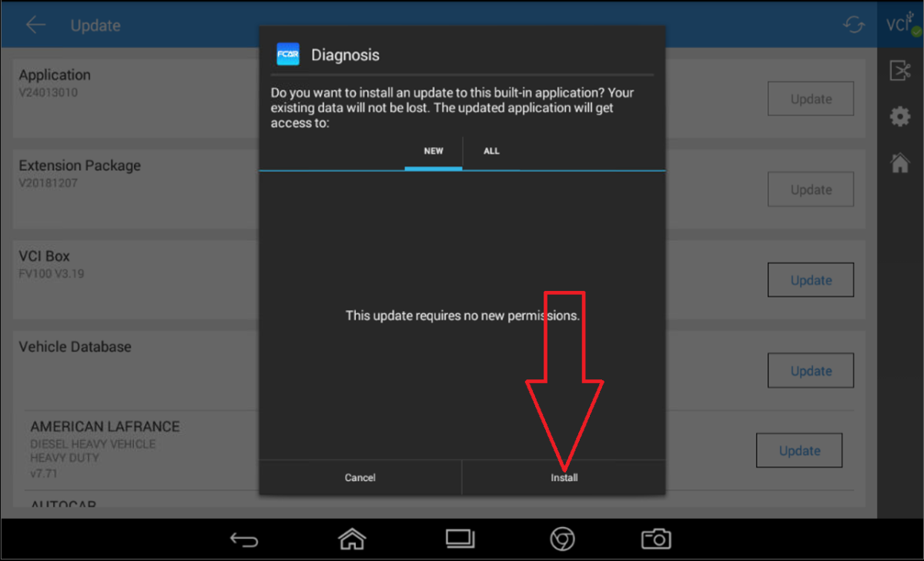Tap the camera screenshot icon
924x561 pixels.
point(656,539)
